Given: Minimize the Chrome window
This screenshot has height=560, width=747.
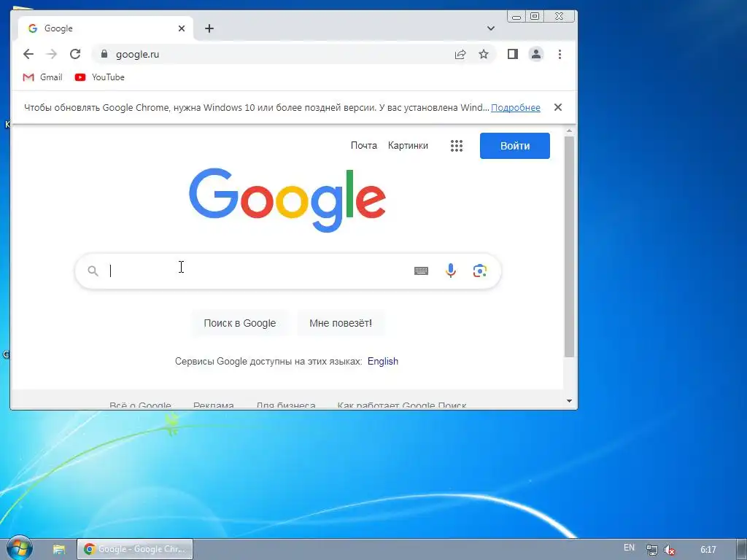Looking at the screenshot, I should 516,17.
